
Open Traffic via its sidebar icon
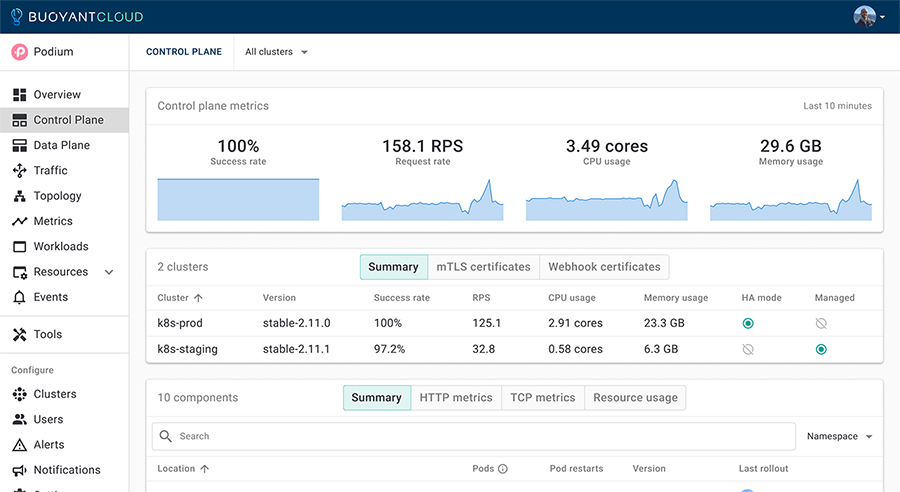click(x=19, y=171)
